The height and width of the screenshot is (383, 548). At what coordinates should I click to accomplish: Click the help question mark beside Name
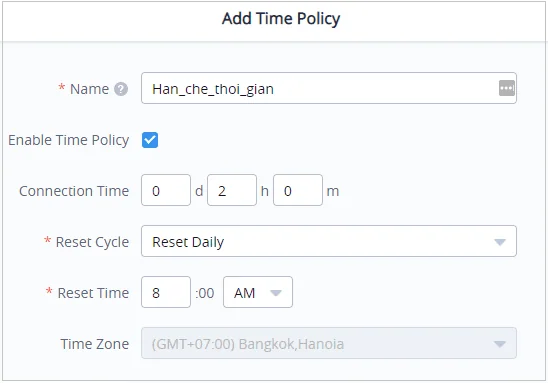point(121,89)
